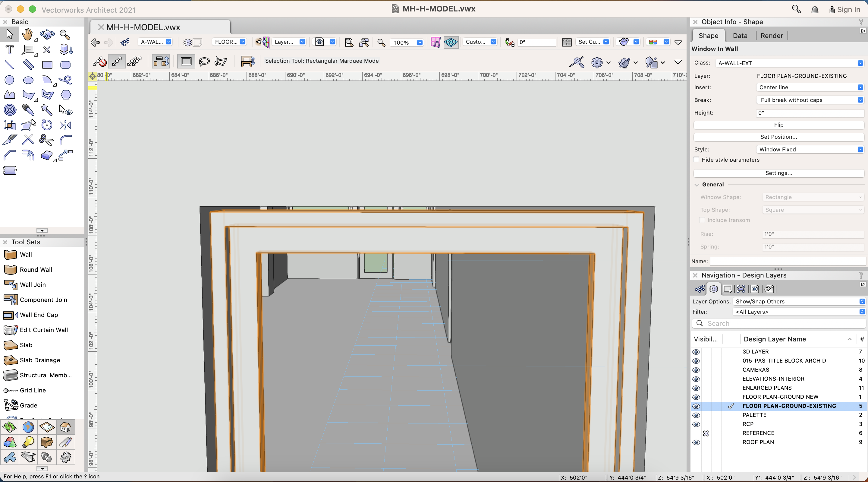Click the Set Position button

[778, 137]
